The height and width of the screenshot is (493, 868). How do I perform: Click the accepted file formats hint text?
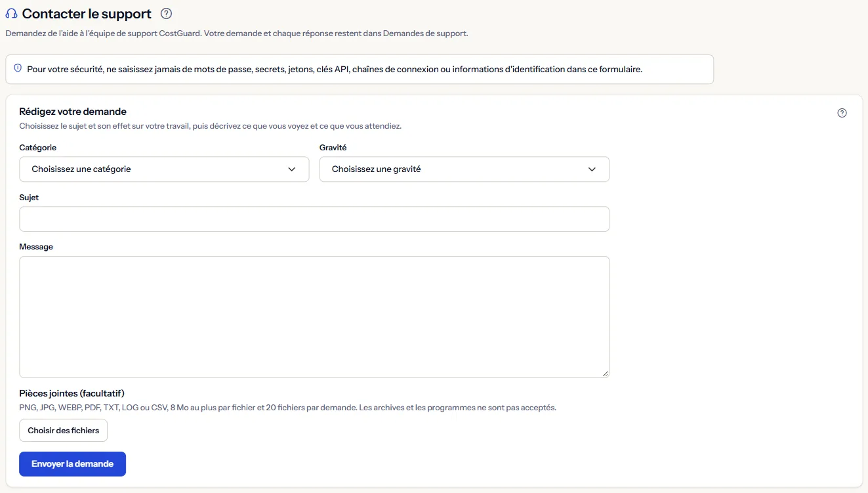pos(288,408)
